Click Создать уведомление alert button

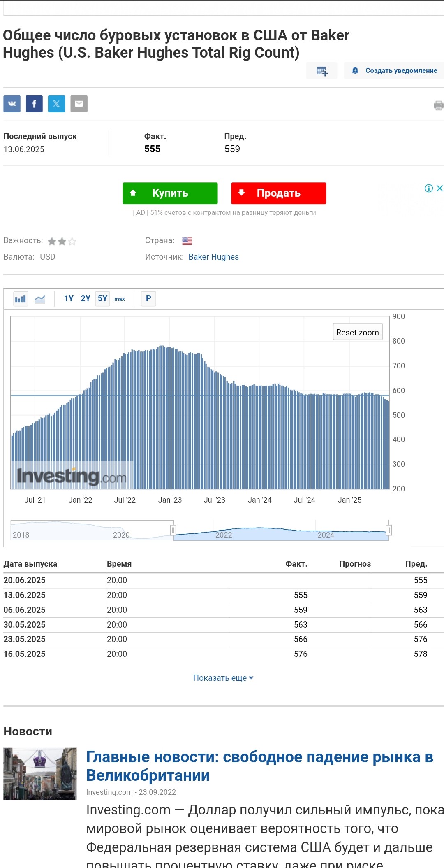tap(394, 71)
